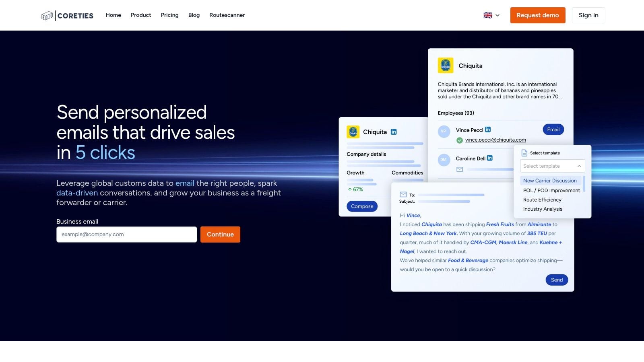Open Vince Pecci's LinkedIn icon

[x=488, y=130]
